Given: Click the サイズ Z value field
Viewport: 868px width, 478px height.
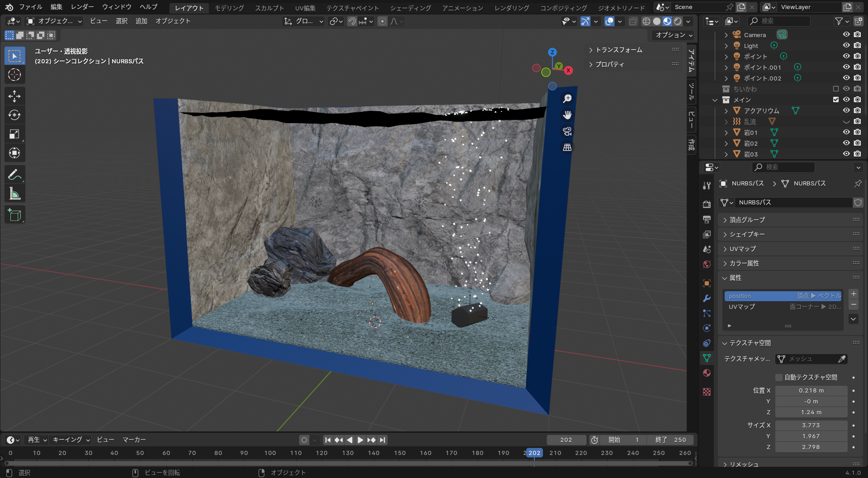Looking at the screenshot, I should tap(811, 447).
